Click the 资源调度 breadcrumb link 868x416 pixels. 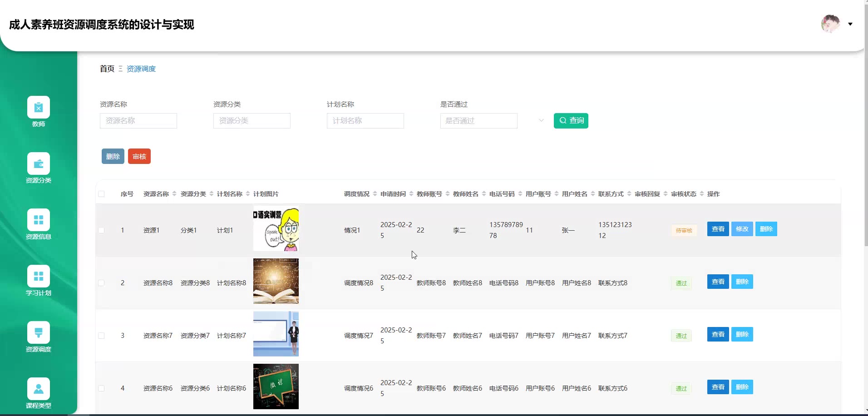point(141,69)
